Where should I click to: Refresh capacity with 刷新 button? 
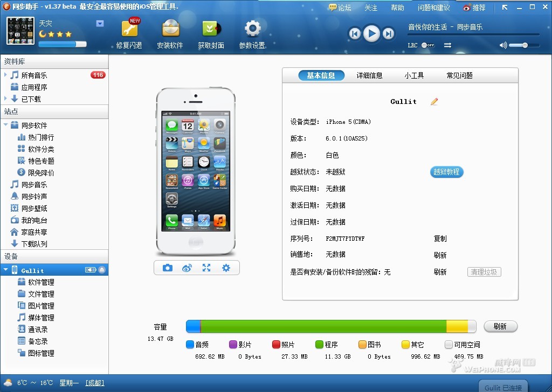pos(500,326)
